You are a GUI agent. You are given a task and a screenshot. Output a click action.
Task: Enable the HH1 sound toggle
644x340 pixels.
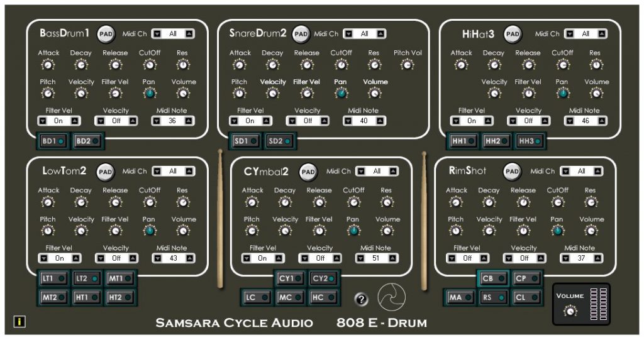coord(464,141)
